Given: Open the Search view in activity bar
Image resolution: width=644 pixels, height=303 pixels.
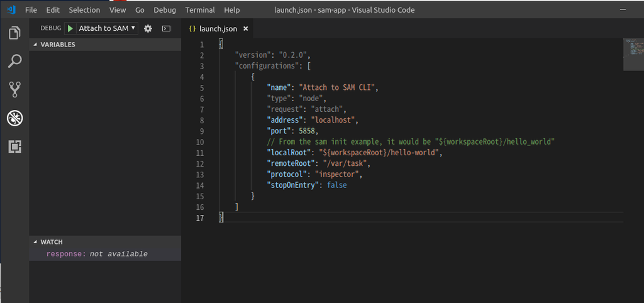Looking at the screenshot, I should point(15,61).
